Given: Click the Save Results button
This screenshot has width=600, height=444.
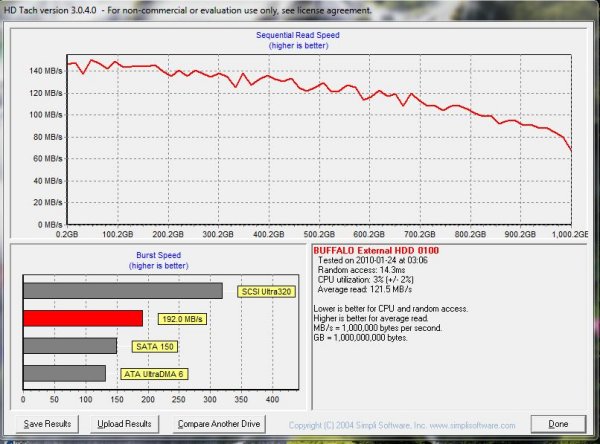Looking at the screenshot, I should 47,424.
